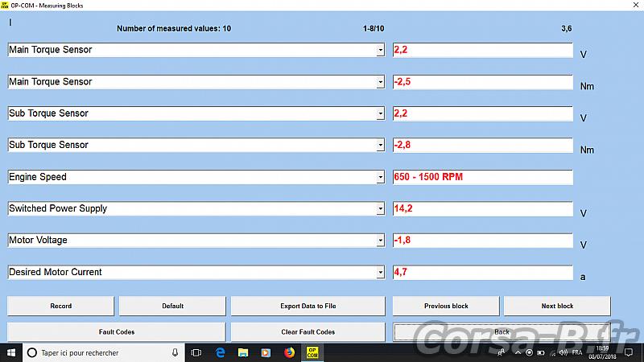Launch Firefox from the taskbar
The width and height of the screenshot is (644, 362).
coord(289,352)
